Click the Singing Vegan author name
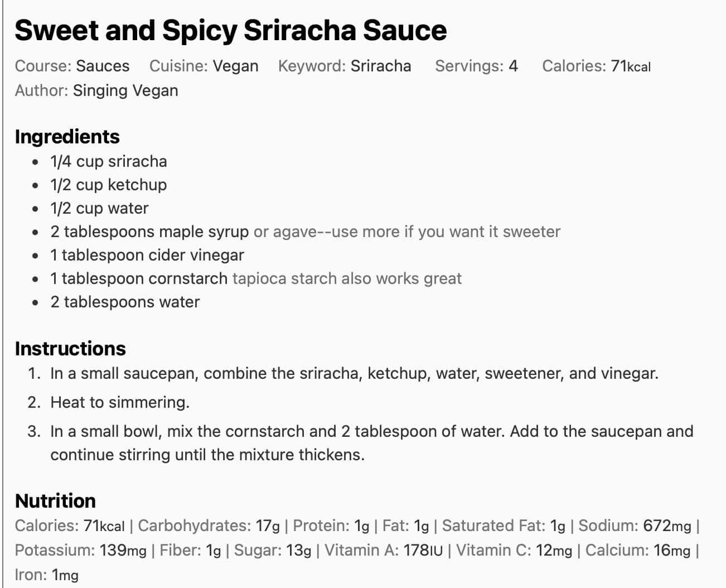The width and height of the screenshot is (726, 588). pyautogui.click(x=125, y=90)
